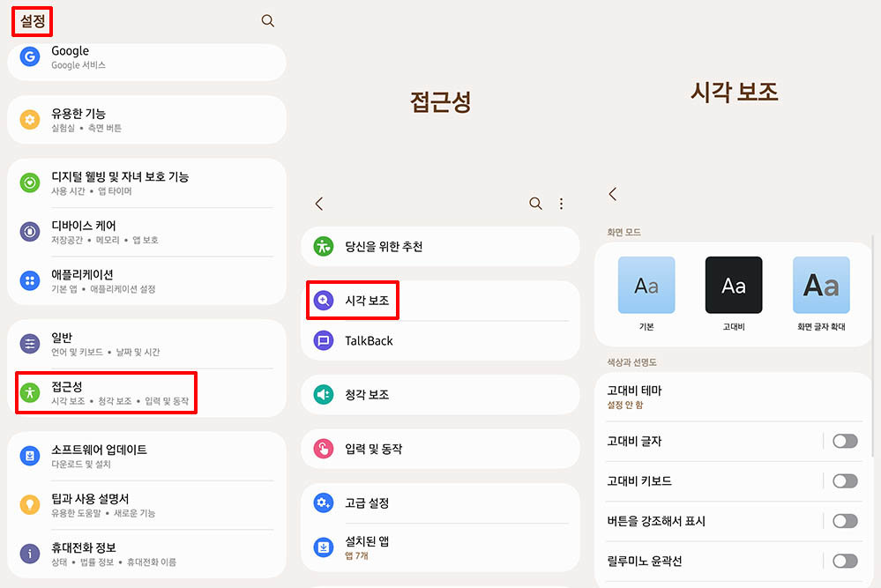Turn on 고대비 키보드 switch
881x588 pixels.
(x=844, y=480)
